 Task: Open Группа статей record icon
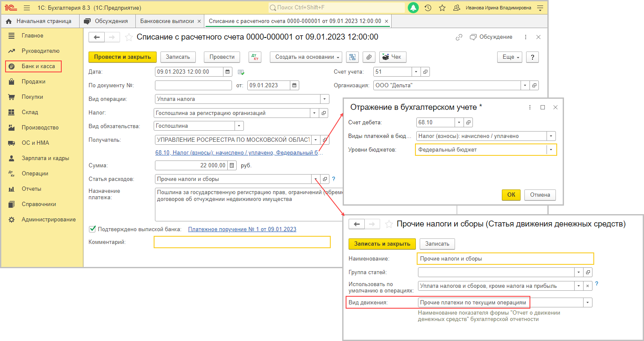point(588,272)
